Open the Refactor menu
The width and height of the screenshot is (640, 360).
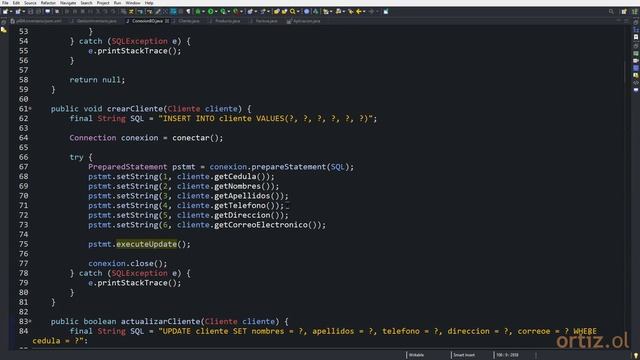tap(48, 3)
